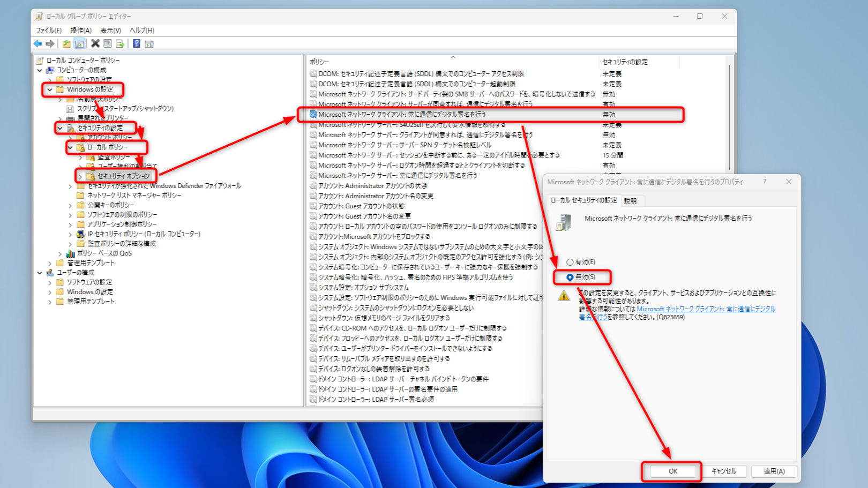Click the OK button in the dialog
The image size is (868, 488).
pyautogui.click(x=673, y=471)
